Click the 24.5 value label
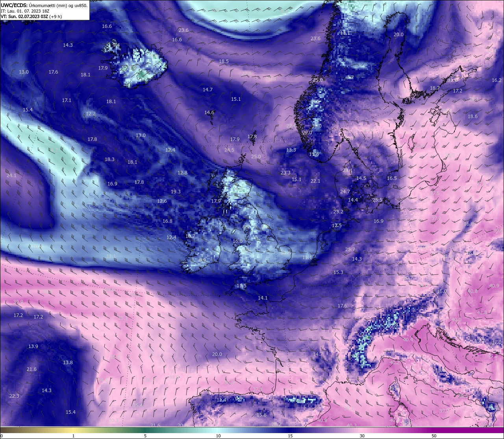The image size is (504, 439). (229, 150)
